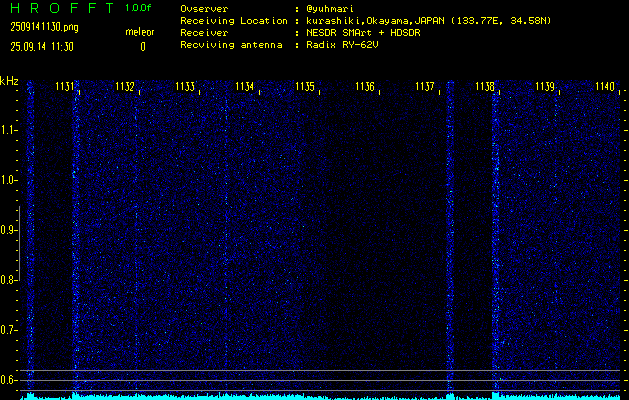Click the observer name @yuhmari
629x400 pixels.
tap(330, 9)
